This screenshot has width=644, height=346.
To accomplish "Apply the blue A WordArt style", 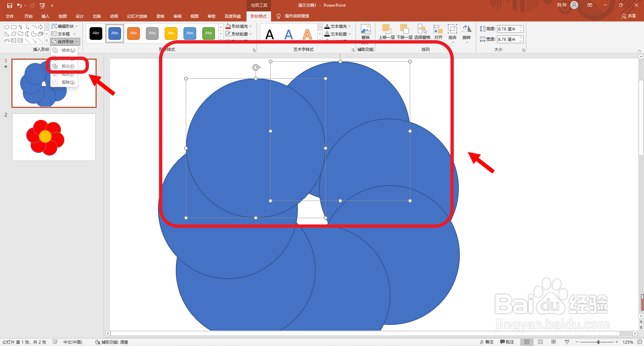I will 288,34.
